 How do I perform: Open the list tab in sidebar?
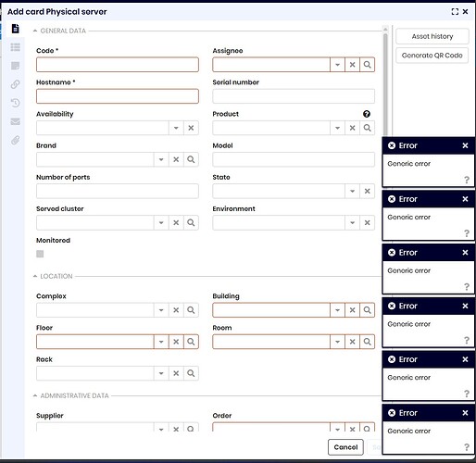click(16, 47)
